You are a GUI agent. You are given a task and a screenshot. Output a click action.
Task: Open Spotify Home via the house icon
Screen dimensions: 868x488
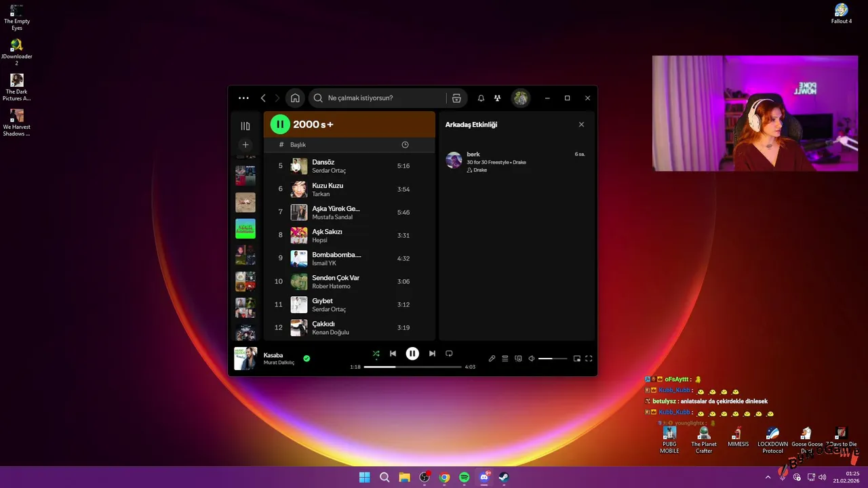[295, 98]
